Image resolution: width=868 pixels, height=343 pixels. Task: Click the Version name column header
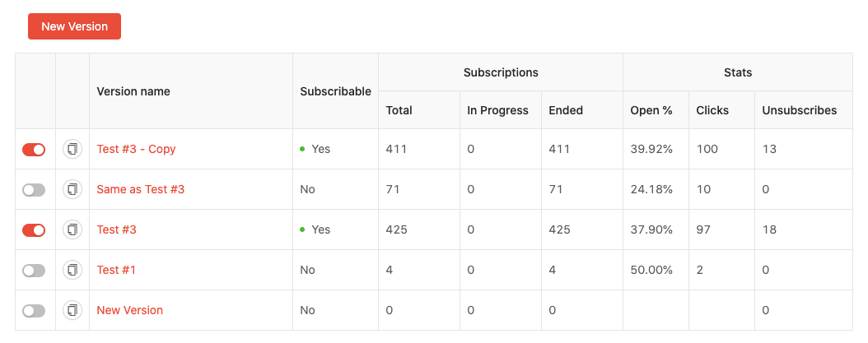coord(133,91)
